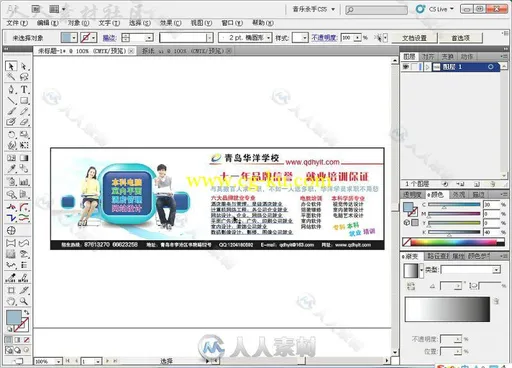Select the Gradient tool

click(24, 158)
